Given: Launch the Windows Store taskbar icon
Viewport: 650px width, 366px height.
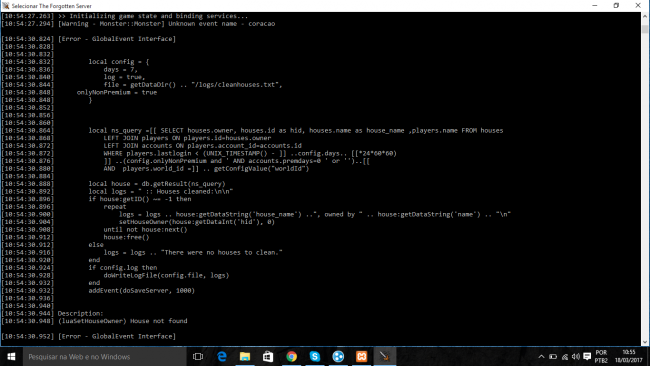Looking at the screenshot, I should point(268,356).
